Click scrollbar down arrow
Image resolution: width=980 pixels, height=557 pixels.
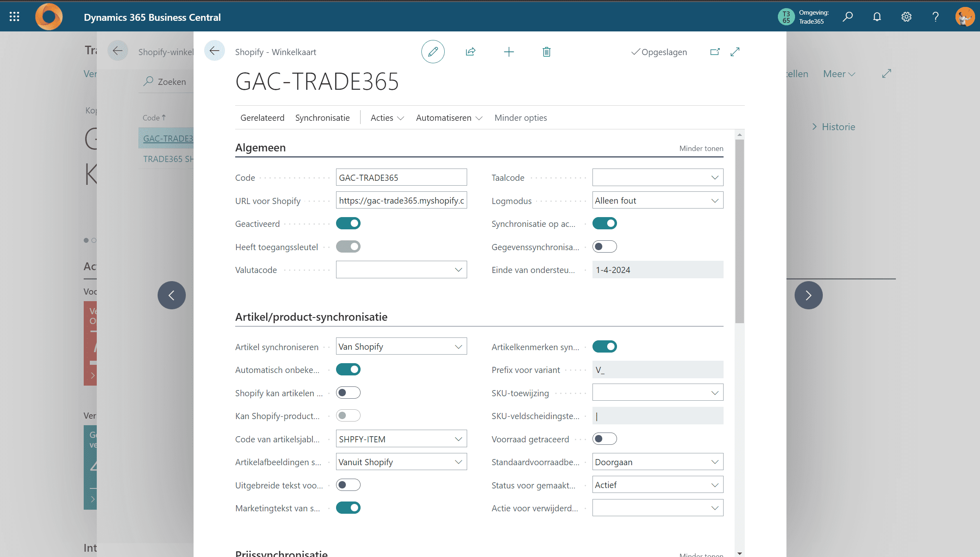pyautogui.click(x=739, y=553)
